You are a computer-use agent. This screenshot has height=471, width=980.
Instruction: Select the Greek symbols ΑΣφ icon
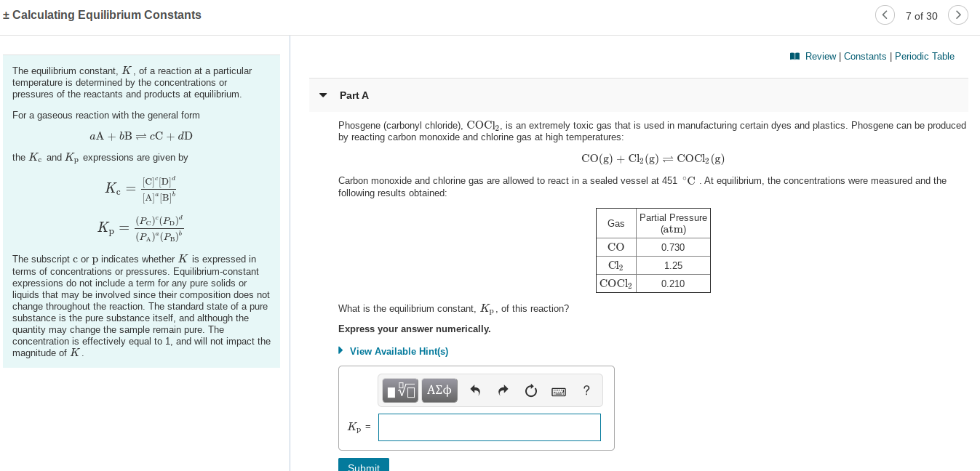pos(439,390)
